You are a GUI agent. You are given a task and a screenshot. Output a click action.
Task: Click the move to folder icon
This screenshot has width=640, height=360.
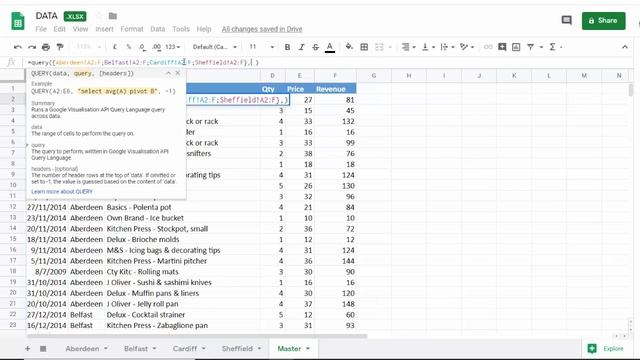pyautogui.click(x=113, y=16)
